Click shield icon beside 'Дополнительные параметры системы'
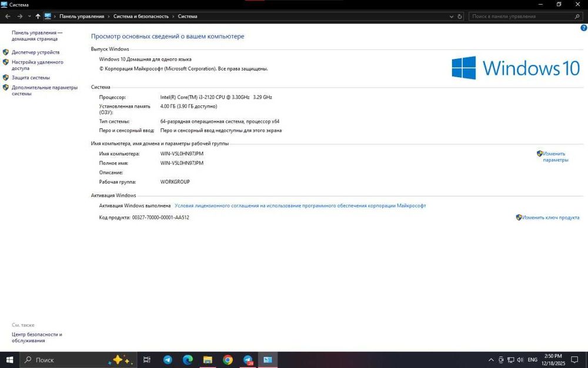 [6, 88]
